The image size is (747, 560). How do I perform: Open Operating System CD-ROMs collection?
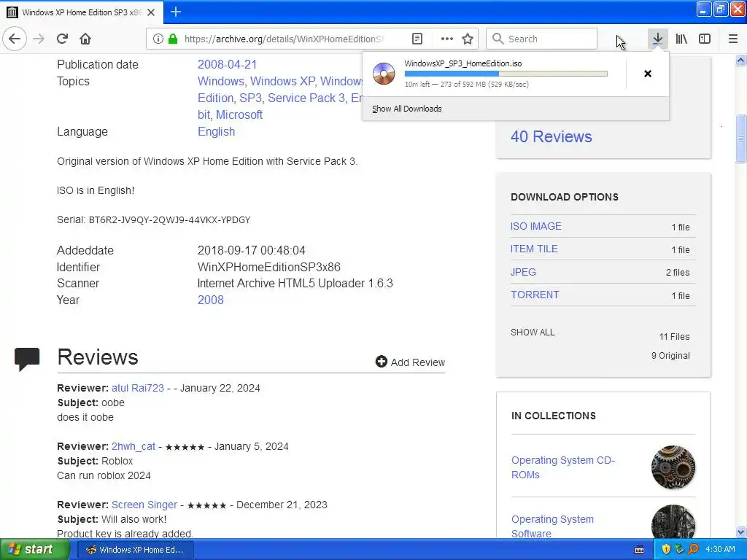[x=563, y=467]
